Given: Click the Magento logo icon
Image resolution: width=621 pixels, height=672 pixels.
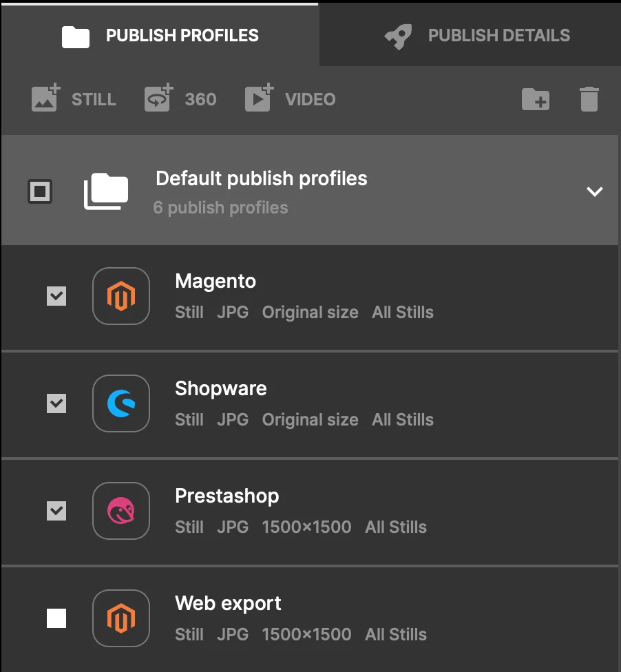Looking at the screenshot, I should [121, 296].
